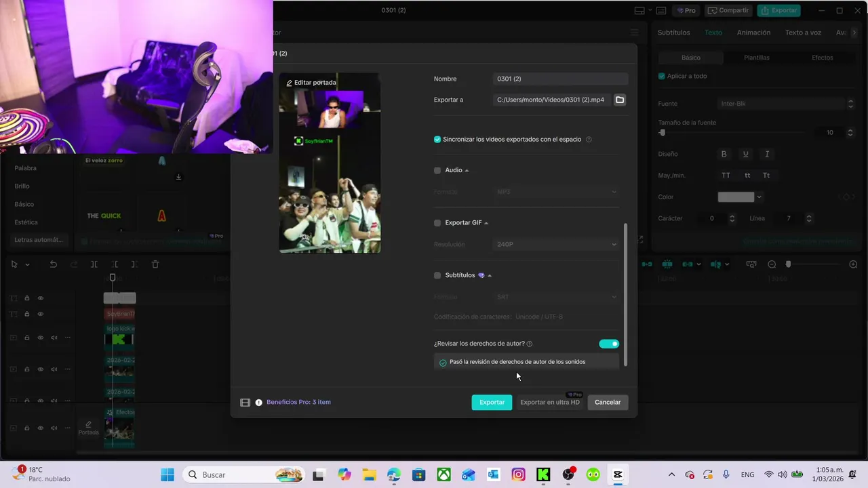This screenshot has height=488, width=868.
Task: Toggle the Aplicar a todo checkbox
Action: coord(662,76)
